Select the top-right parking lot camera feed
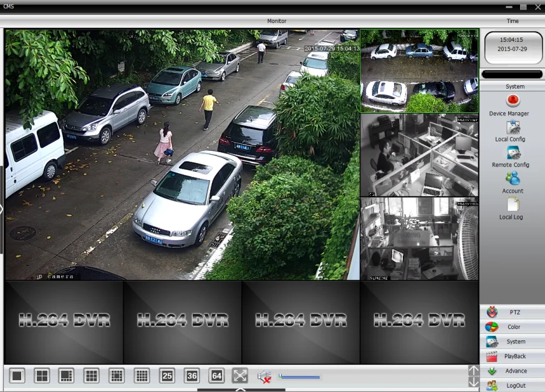The image size is (545, 392). (x=419, y=70)
